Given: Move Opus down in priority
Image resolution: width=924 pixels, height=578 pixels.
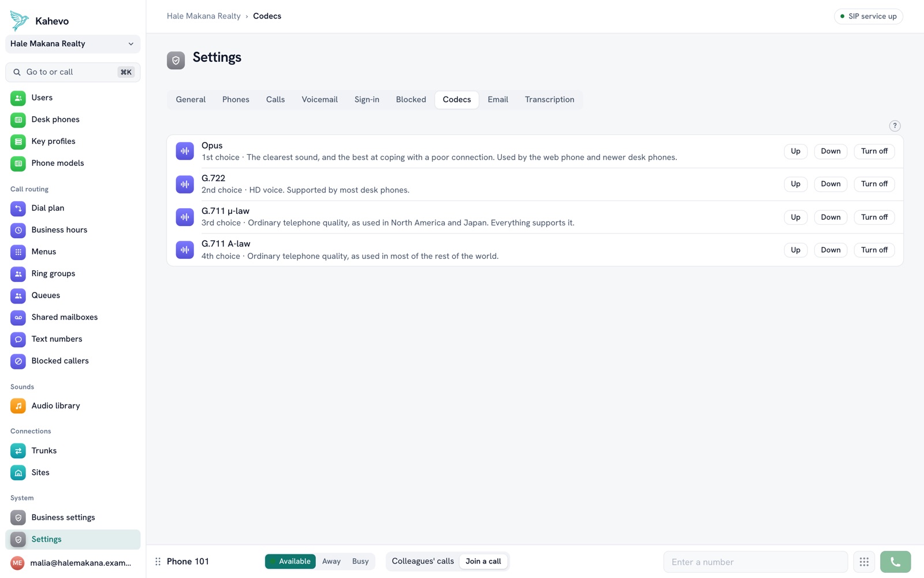Looking at the screenshot, I should 830,151.
